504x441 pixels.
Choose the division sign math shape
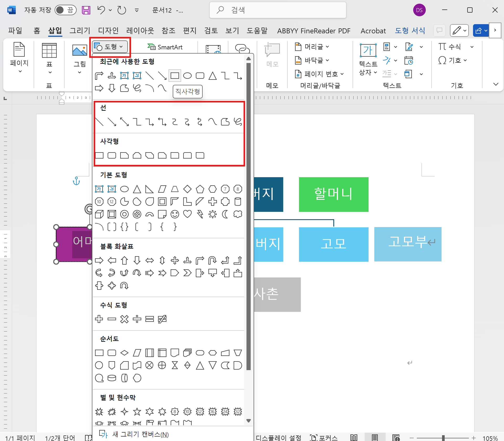[137, 319]
